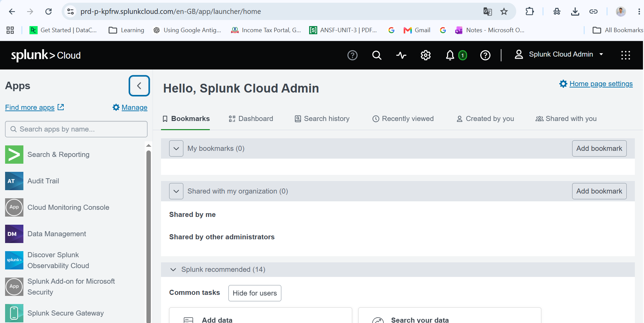Open the Find more apps link
Viewport: 644px width, 323px height.
35,107
